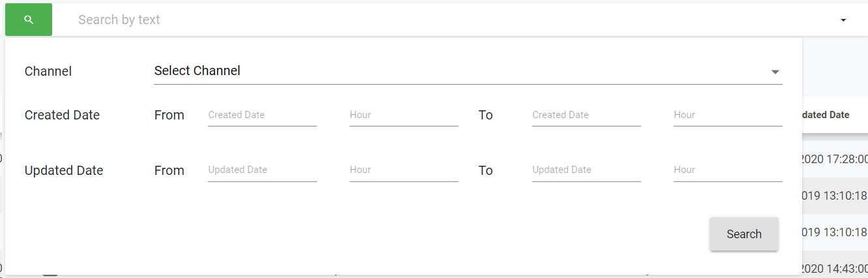
Task: Click the Created Date From Hour field
Action: click(404, 116)
